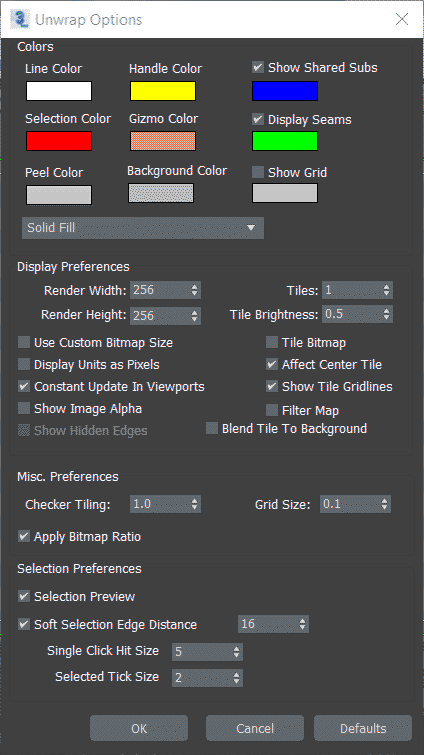Enable the Show Grid checkbox
Image resolution: width=424 pixels, height=755 pixels.
click(258, 172)
